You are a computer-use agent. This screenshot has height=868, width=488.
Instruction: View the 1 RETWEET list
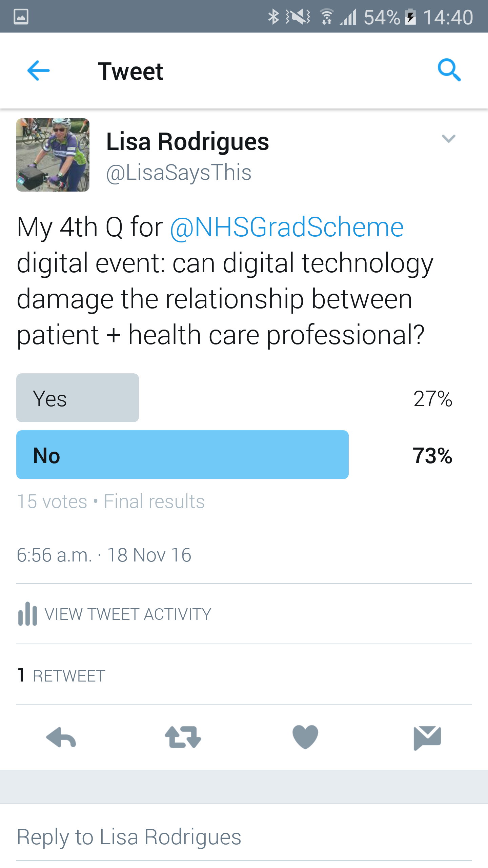(x=61, y=675)
